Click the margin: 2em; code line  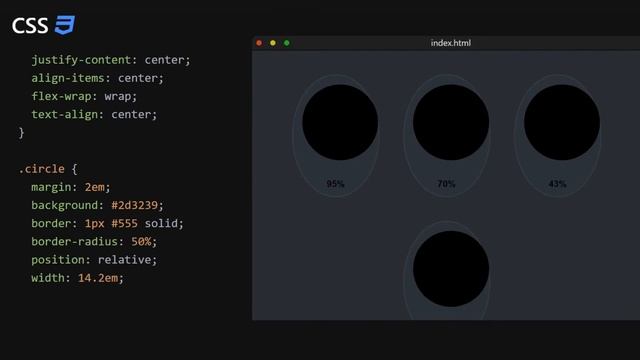point(71,187)
